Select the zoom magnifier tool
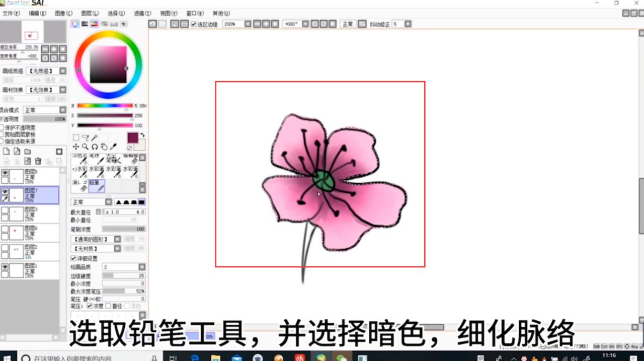The height and width of the screenshot is (361, 644). coord(85,147)
